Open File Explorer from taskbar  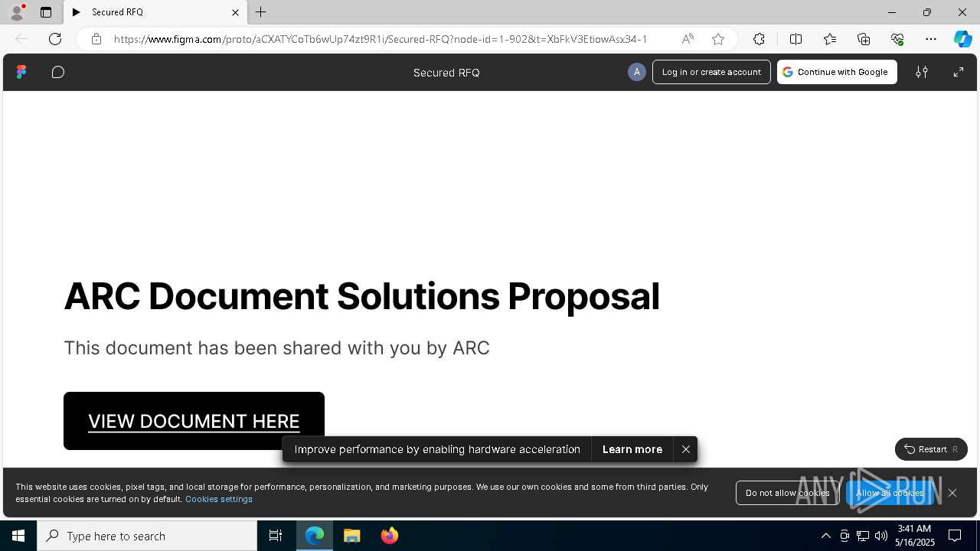pos(351,536)
